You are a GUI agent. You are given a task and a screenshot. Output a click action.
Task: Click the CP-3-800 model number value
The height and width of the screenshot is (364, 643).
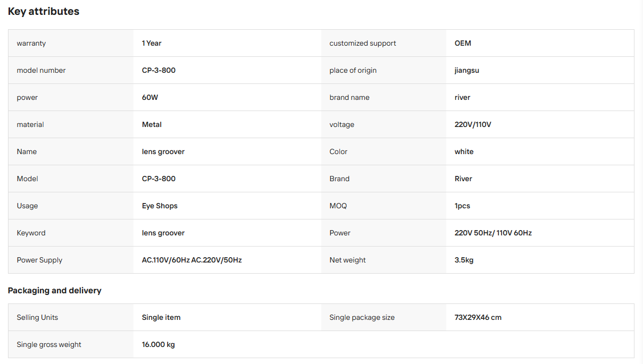click(x=158, y=70)
